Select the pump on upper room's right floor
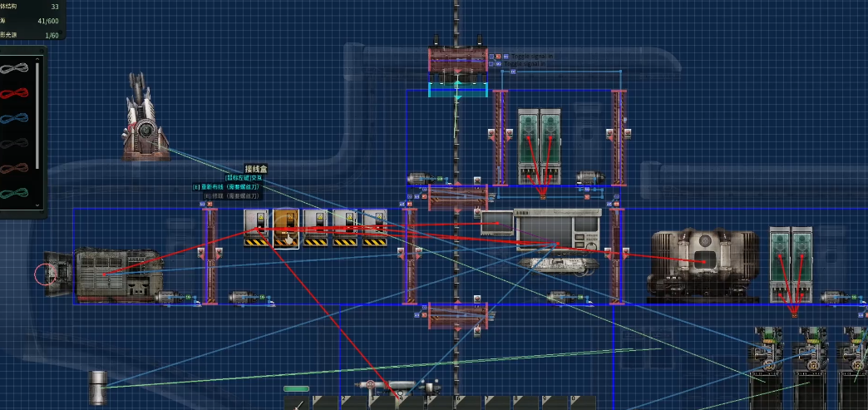This screenshot has height=410, width=868. click(590, 178)
